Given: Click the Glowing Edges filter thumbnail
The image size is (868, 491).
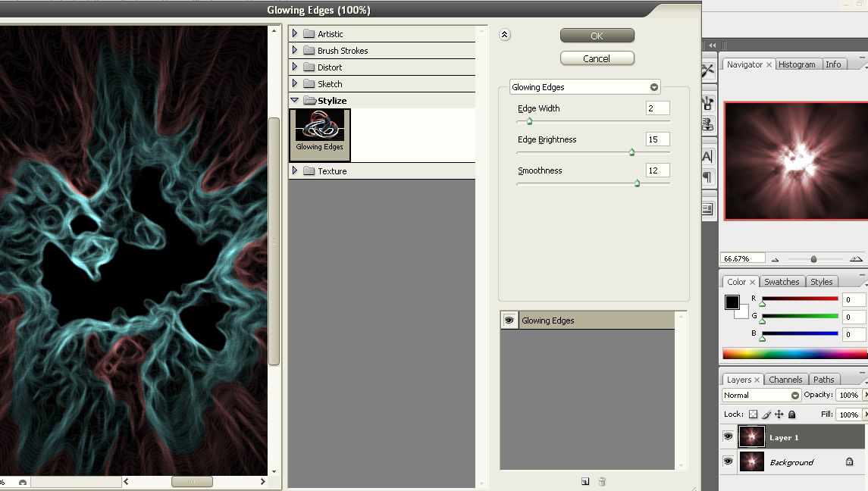Looking at the screenshot, I should pyautogui.click(x=320, y=130).
